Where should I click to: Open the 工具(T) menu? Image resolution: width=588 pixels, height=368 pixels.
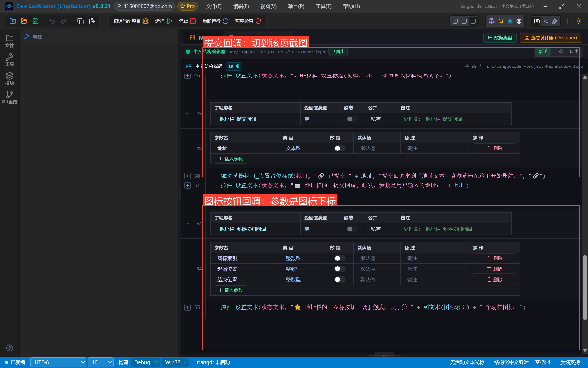pos(324,6)
